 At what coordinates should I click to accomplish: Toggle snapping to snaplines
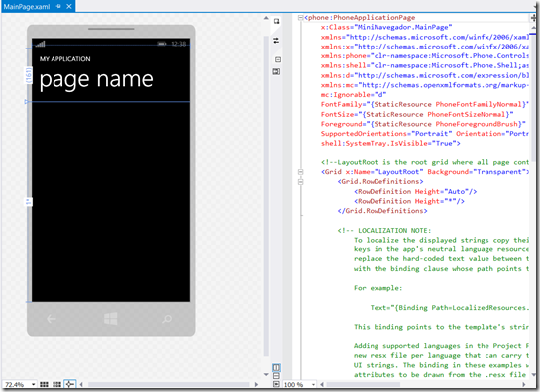(70, 384)
